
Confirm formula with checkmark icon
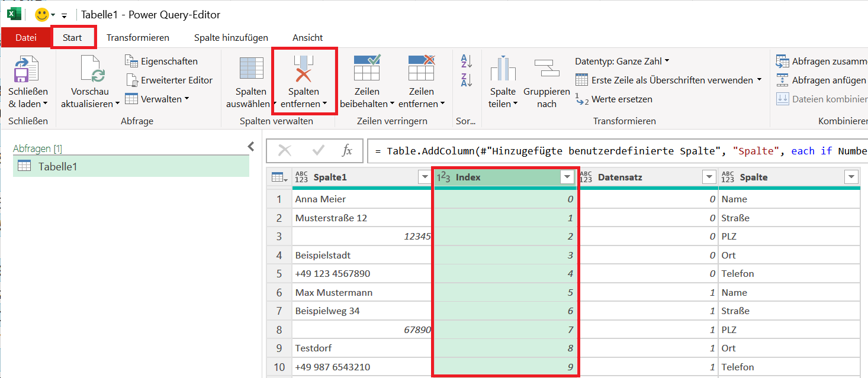(319, 151)
